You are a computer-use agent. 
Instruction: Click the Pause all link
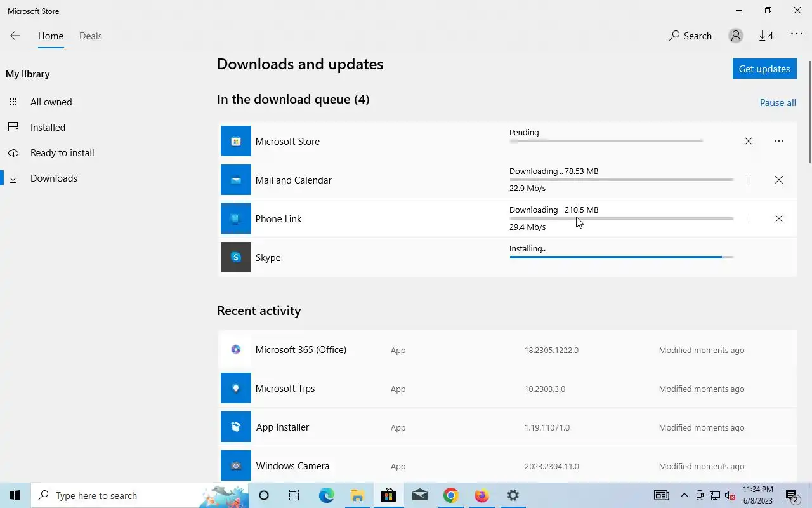(x=778, y=102)
